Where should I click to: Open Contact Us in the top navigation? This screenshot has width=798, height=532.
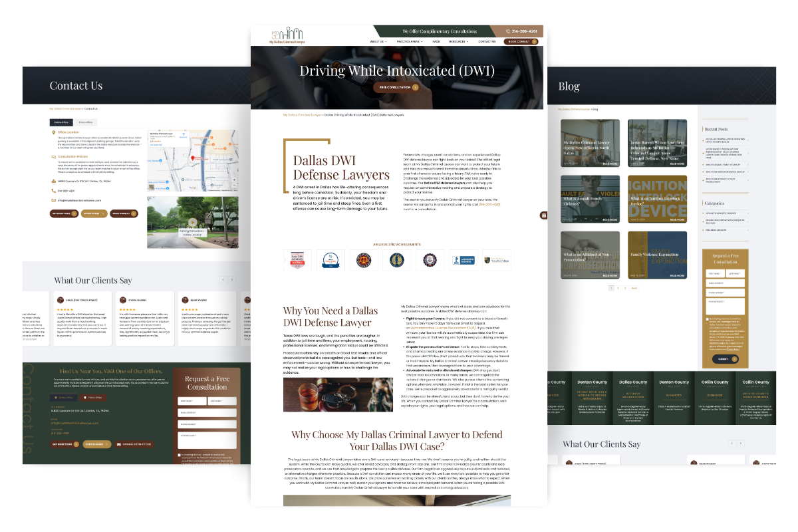487,41
